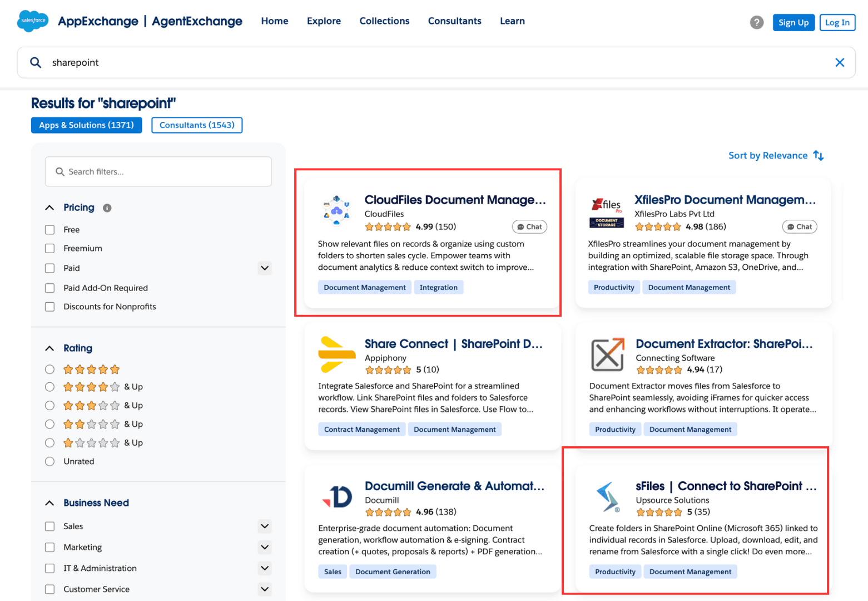This screenshot has height=601, width=868.
Task: Collapse the Rating filter section
Action: (x=49, y=348)
